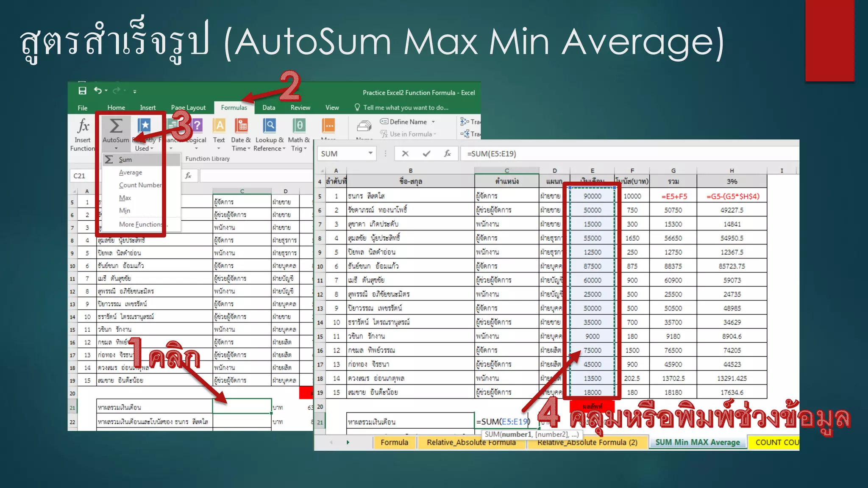Click the Enter checkmark icon in formula bar
Viewport: 868px width, 488px height.
pyautogui.click(x=426, y=153)
